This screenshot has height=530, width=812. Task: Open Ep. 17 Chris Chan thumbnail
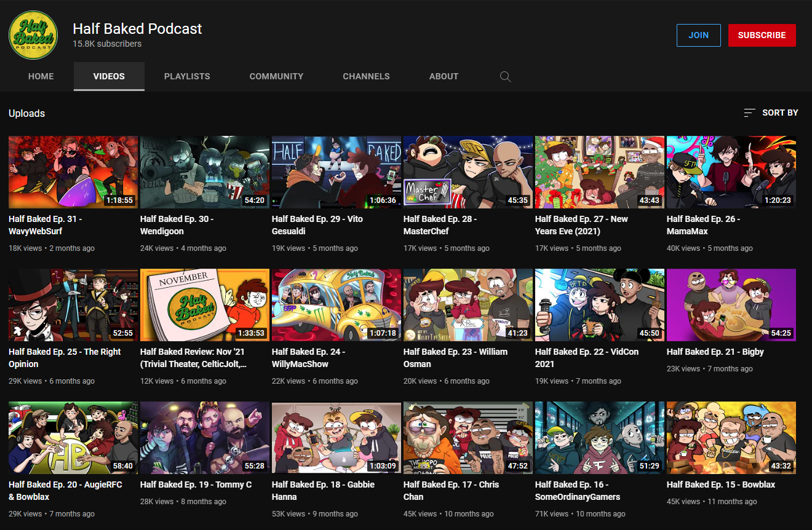[468, 438]
